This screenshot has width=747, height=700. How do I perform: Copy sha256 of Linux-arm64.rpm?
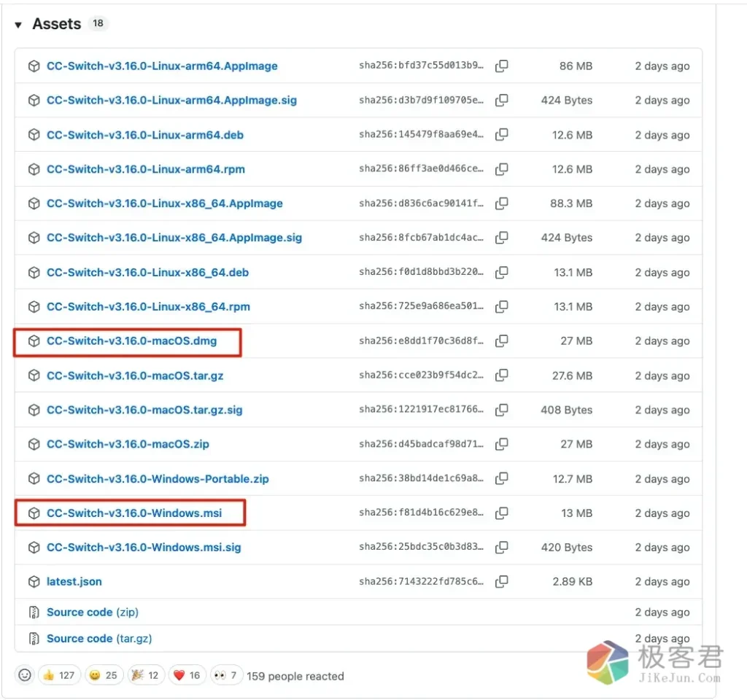[x=502, y=169]
